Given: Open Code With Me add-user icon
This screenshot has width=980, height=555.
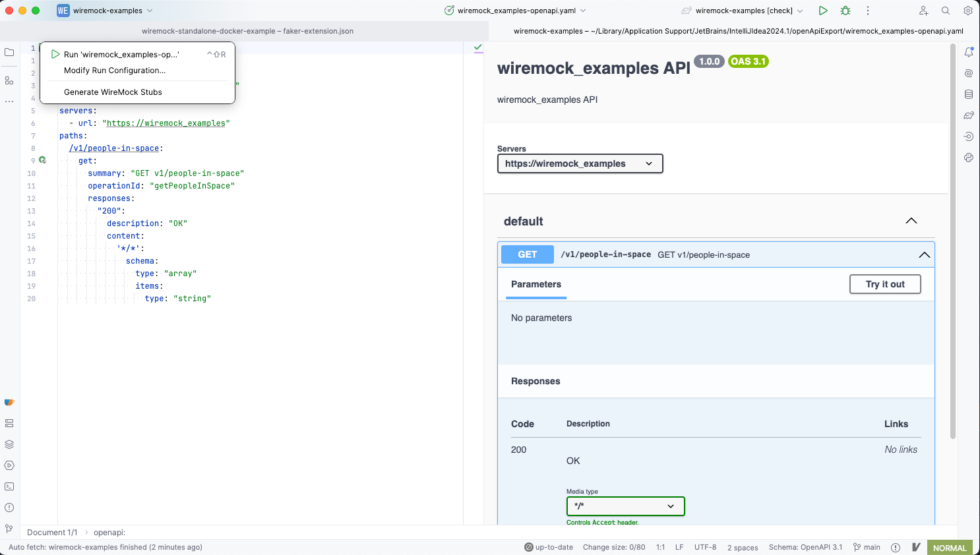Looking at the screenshot, I should coord(924,11).
